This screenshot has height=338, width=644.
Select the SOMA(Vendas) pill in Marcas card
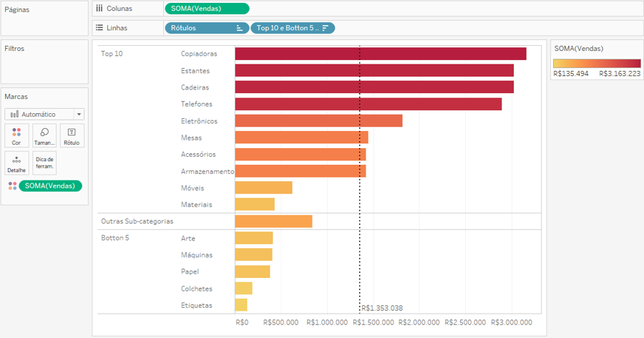(x=50, y=186)
